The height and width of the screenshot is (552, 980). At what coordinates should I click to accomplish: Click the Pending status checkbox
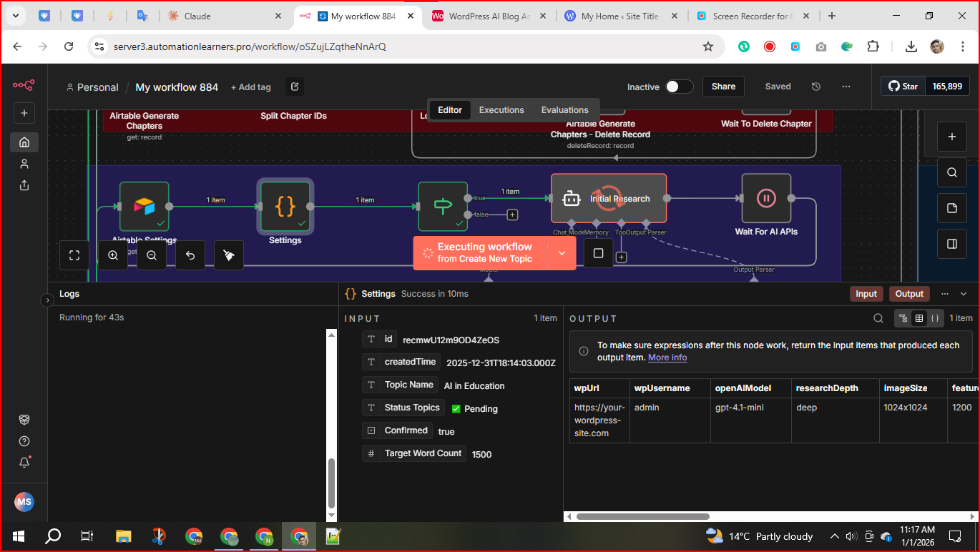[456, 409]
